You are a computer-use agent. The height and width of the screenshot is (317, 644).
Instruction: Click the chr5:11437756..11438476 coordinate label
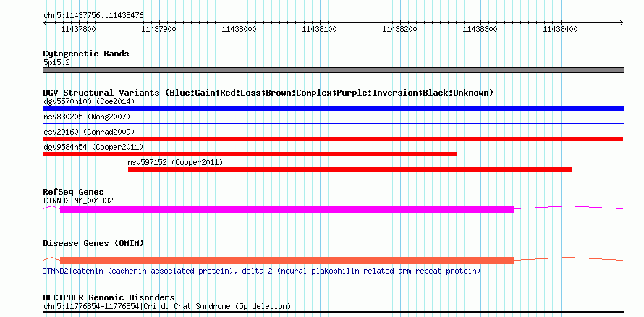tap(93, 16)
